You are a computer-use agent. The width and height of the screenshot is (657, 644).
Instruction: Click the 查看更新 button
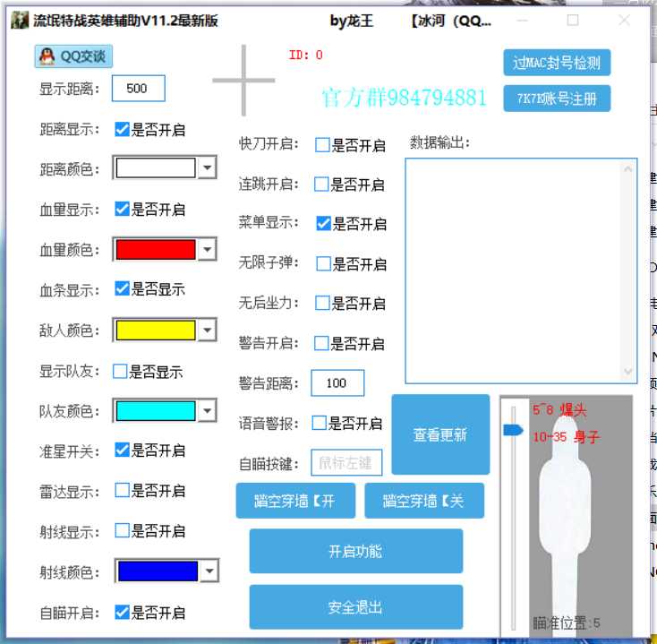440,434
